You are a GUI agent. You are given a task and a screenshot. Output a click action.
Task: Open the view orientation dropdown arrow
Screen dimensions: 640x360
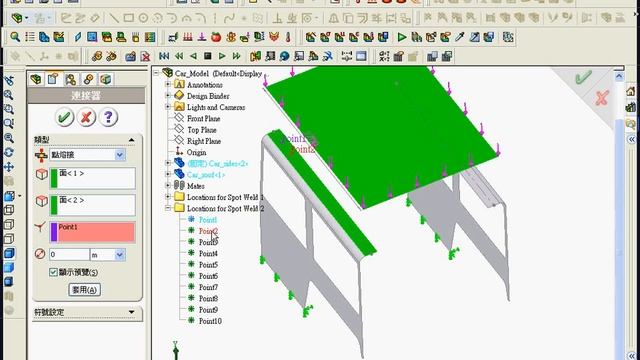pos(20,196)
